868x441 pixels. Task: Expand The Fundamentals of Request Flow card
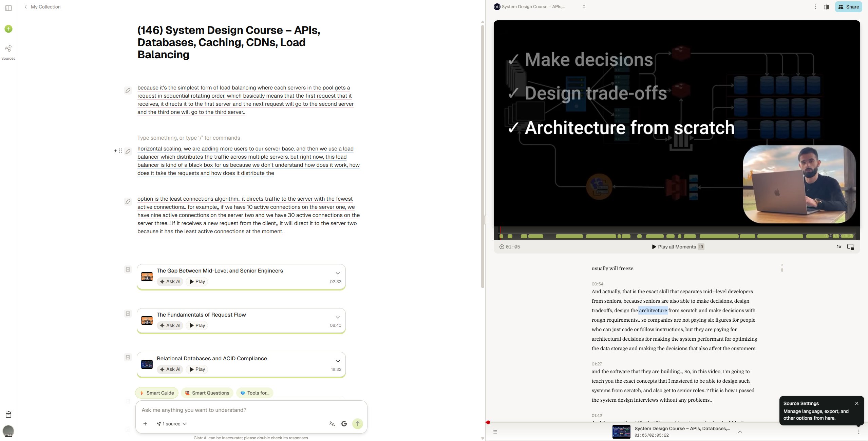338,317
